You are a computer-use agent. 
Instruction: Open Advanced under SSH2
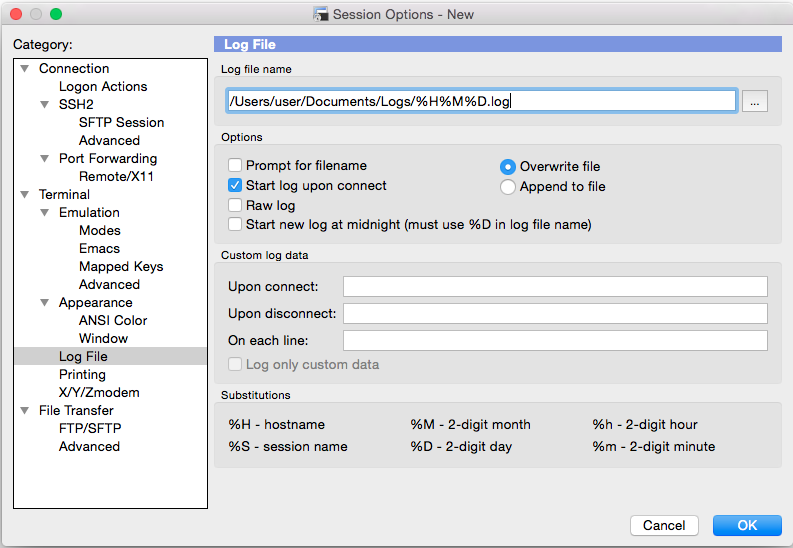pyautogui.click(x=109, y=141)
